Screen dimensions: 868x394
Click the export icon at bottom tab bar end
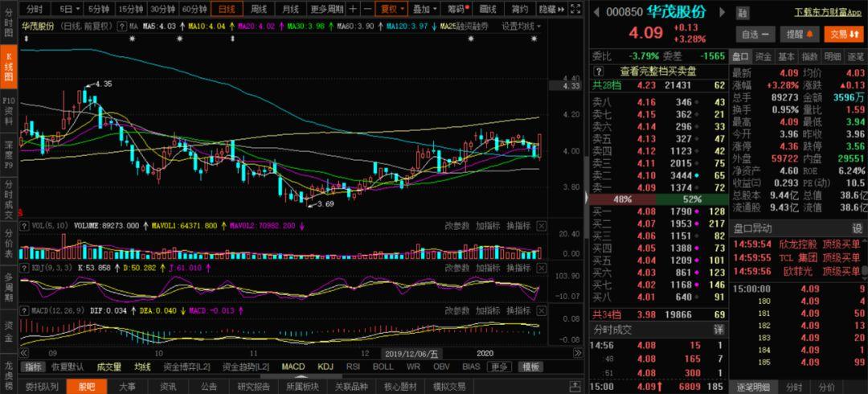(x=576, y=386)
